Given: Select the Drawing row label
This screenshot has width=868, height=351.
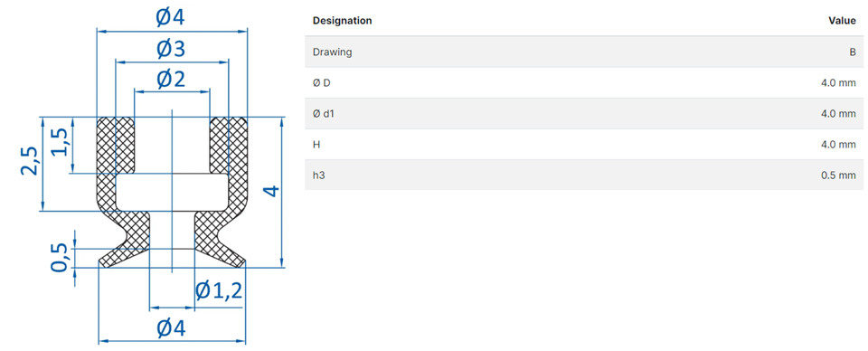Looking at the screenshot, I should click(x=332, y=52).
